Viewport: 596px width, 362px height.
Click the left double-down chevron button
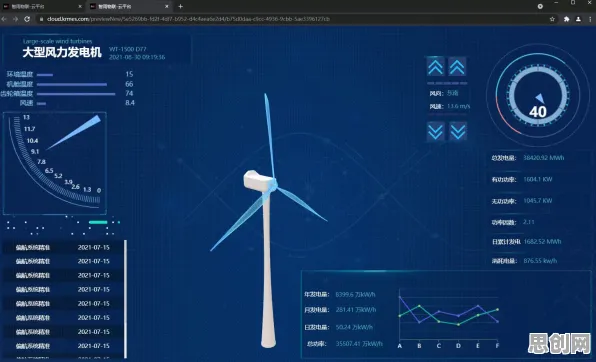point(436,132)
